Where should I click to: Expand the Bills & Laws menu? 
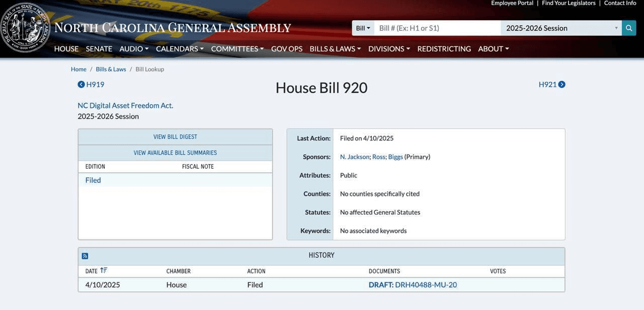tap(335, 49)
